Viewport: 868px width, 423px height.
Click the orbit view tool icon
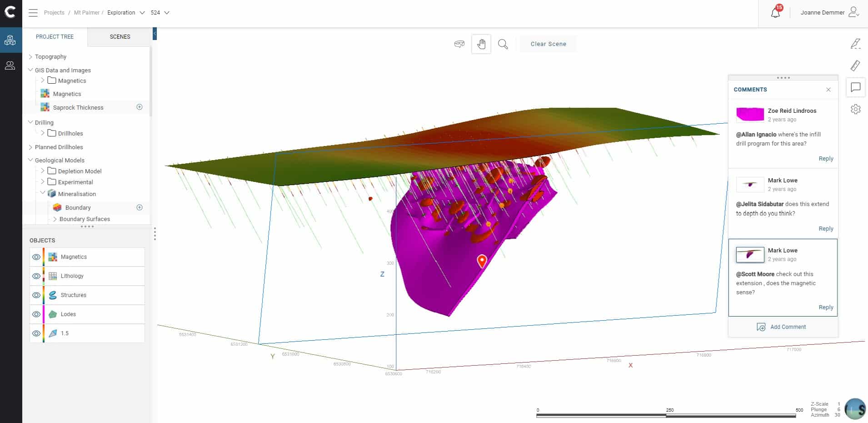point(459,44)
